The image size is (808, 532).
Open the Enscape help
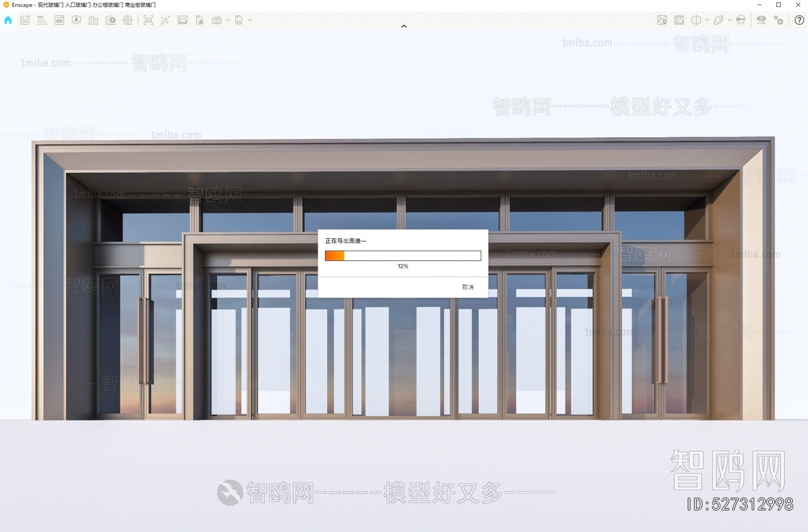pyautogui.click(x=799, y=20)
